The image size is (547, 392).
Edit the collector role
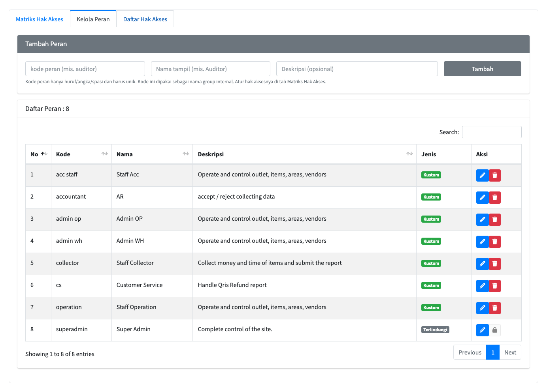(482, 264)
